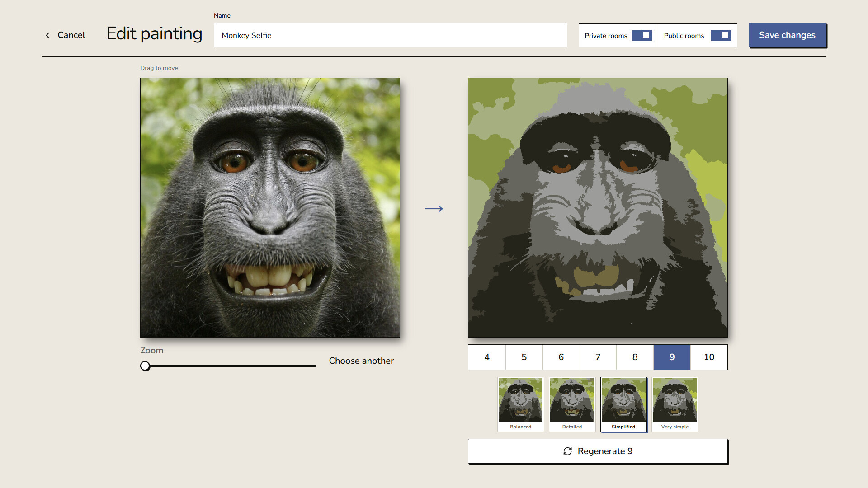Choose another source image
This screenshot has width=868, height=488.
coord(361,361)
